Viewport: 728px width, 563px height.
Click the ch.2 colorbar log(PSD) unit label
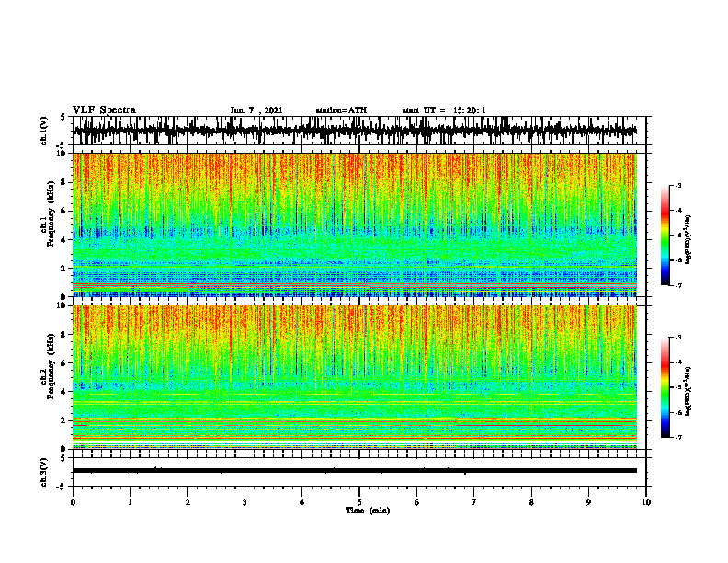click(x=688, y=391)
